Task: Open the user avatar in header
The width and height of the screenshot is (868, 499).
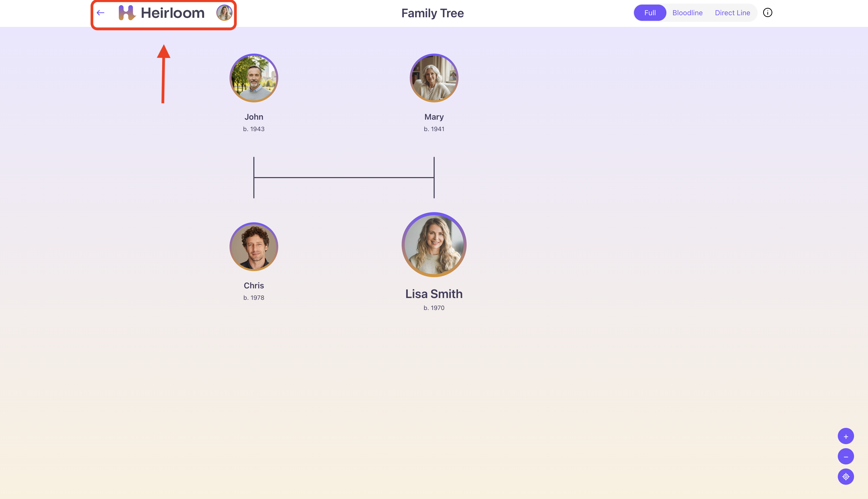Action: click(x=224, y=13)
